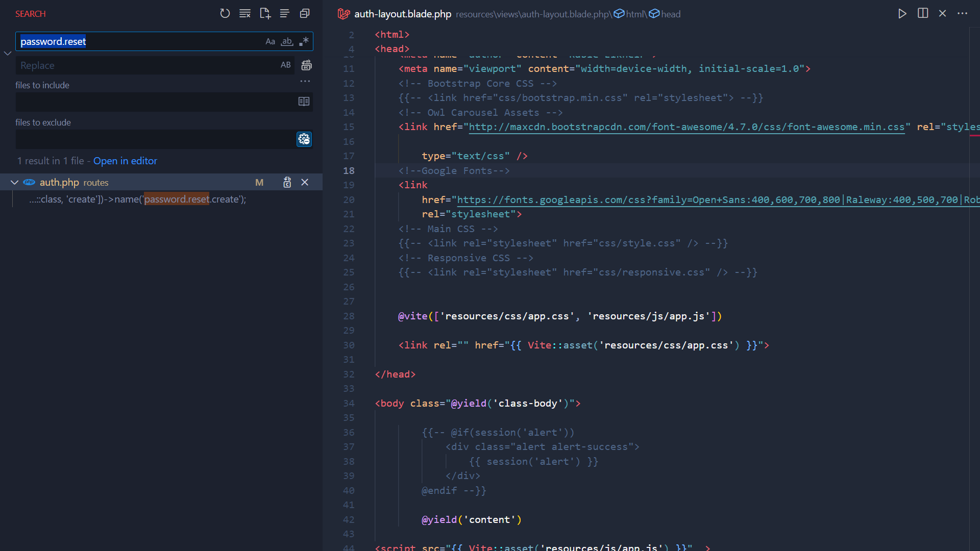The height and width of the screenshot is (551, 980).
Task: Click the Vite::asset app.css link line
Action: (583, 345)
